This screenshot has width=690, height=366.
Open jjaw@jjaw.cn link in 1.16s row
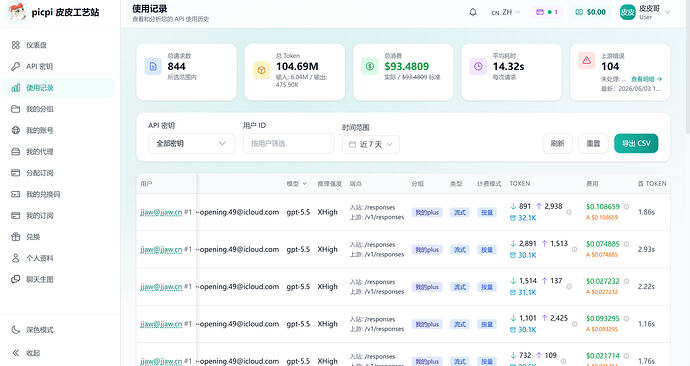coord(161,324)
